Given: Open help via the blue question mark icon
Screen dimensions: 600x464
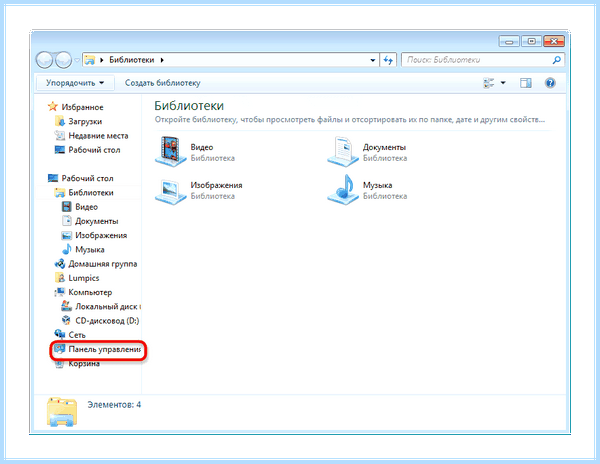Looking at the screenshot, I should tap(550, 83).
